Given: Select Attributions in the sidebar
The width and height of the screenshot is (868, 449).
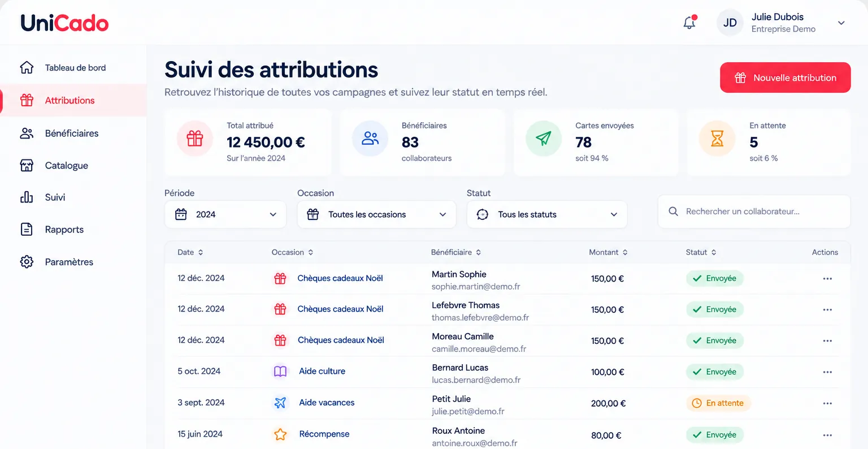Looking at the screenshot, I should (73, 101).
